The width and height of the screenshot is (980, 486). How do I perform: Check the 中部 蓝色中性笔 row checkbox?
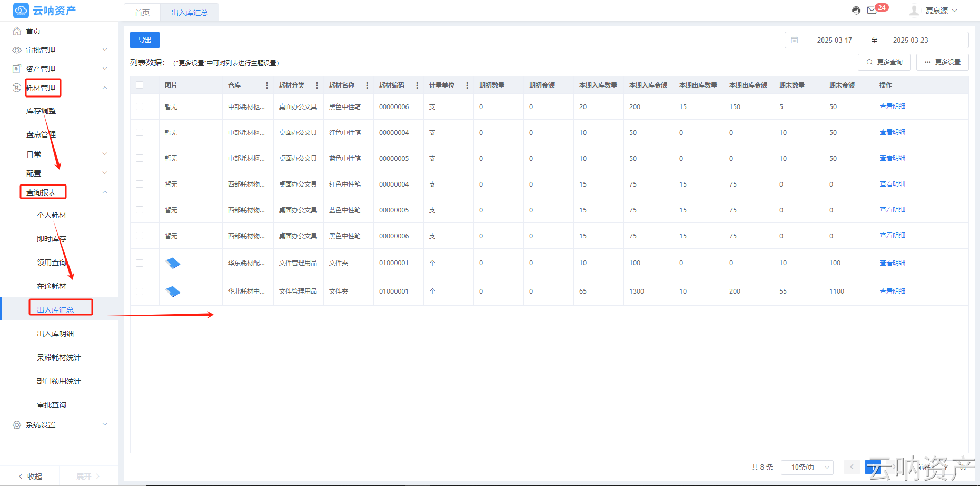[140, 158]
